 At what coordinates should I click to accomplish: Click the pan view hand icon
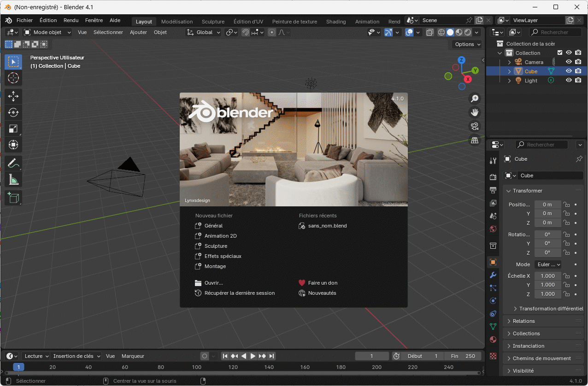(x=475, y=112)
